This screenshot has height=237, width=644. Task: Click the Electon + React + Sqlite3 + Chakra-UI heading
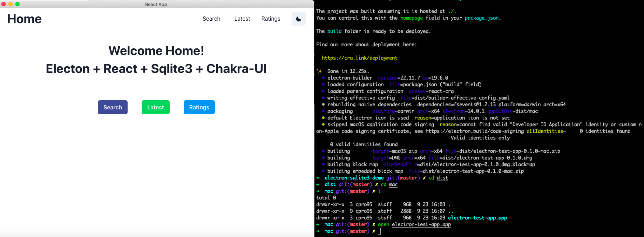[156, 69]
